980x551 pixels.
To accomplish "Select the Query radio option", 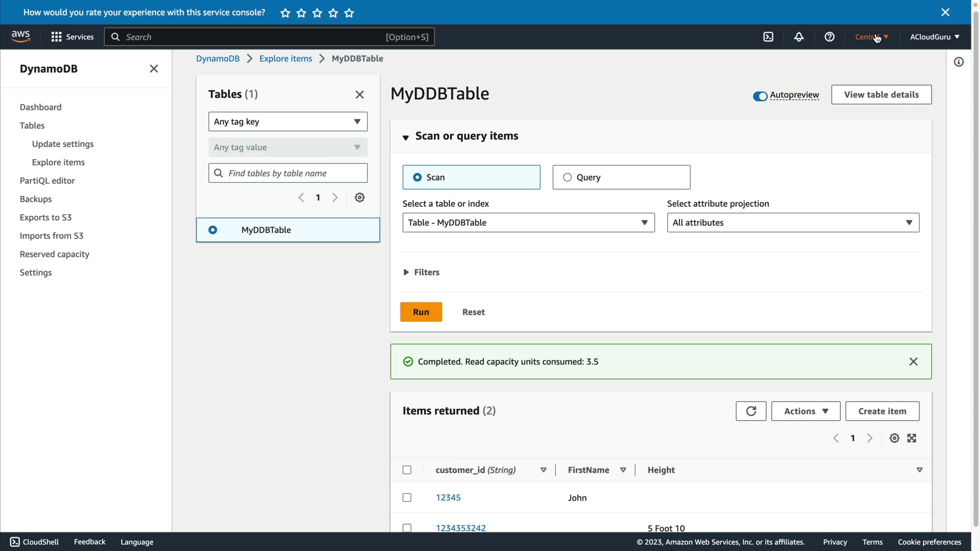I will click(x=567, y=178).
